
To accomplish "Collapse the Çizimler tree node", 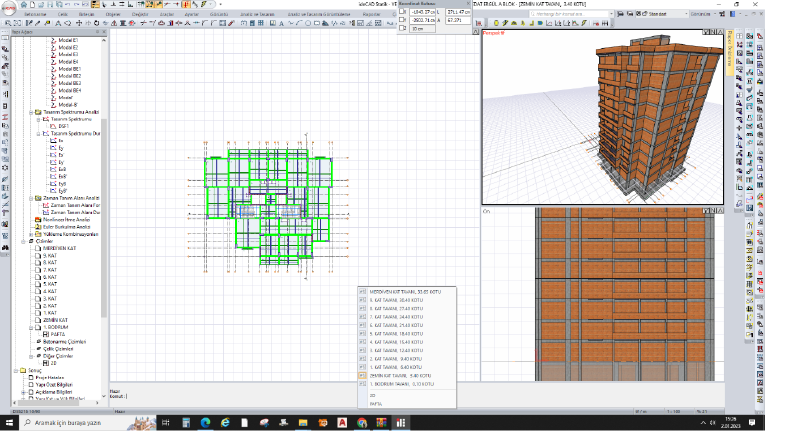I will coord(23,242).
